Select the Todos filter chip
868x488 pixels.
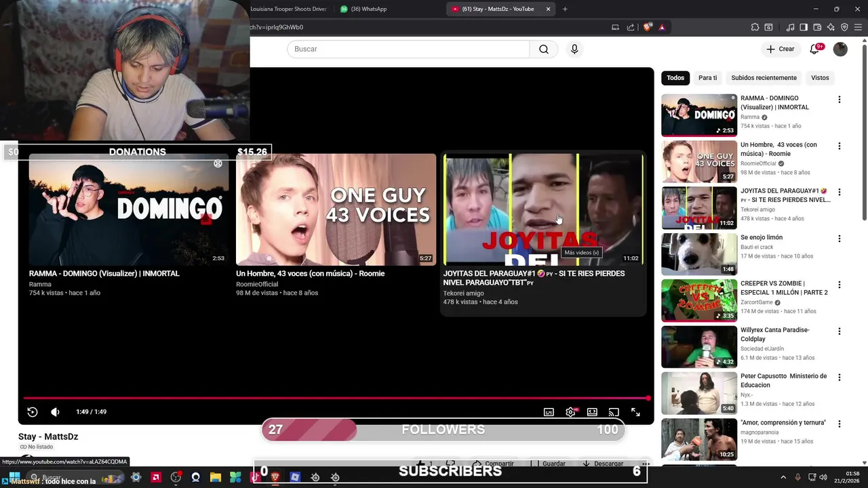coord(675,78)
